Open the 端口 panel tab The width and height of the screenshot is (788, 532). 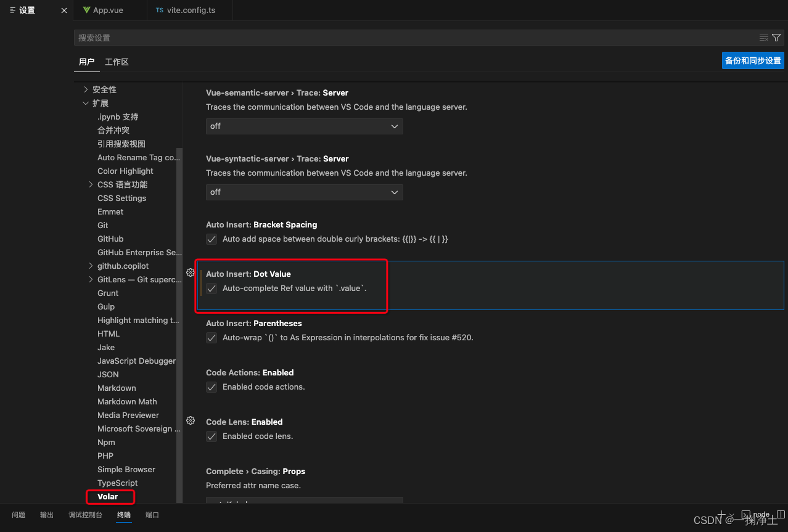[152, 515]
